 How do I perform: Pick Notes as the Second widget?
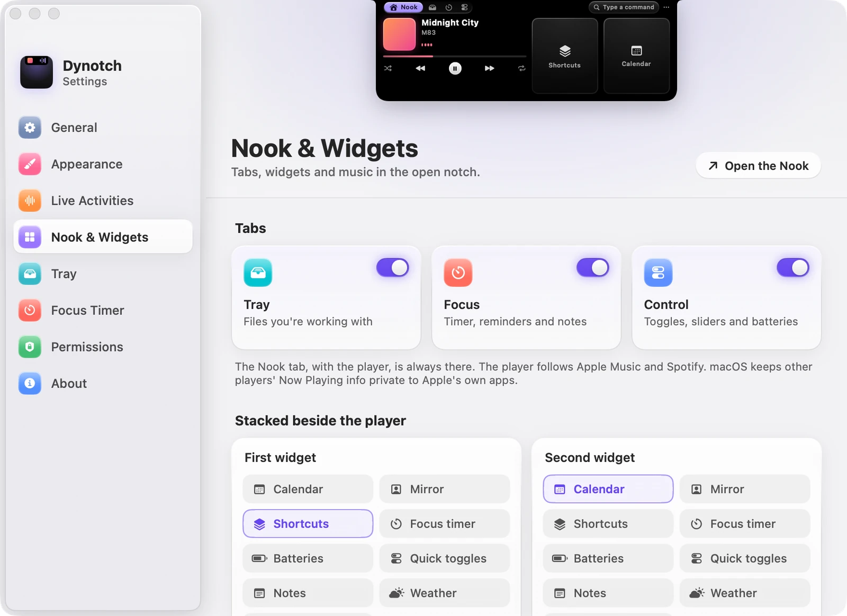point(608,593)
